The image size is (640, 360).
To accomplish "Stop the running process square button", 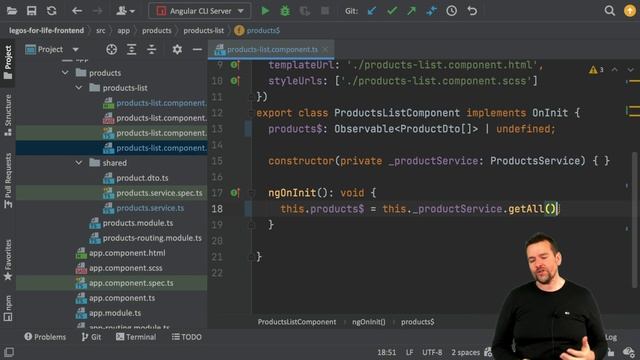I will click(x=324, y=11).
